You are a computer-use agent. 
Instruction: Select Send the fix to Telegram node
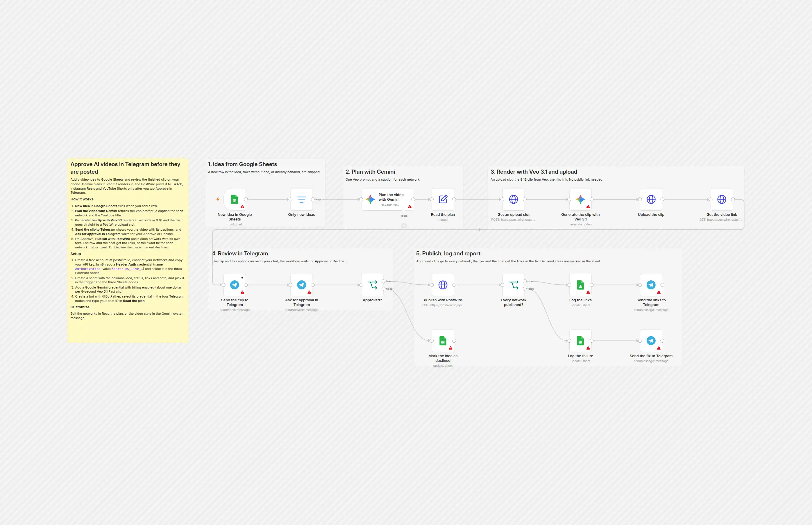[651, 341]
